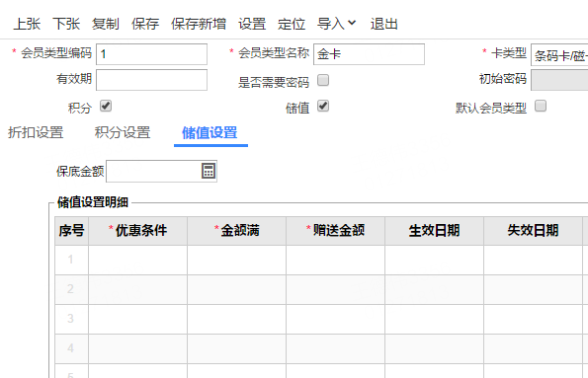Open the calculator icon beside 保底金额
The width and height of the screenshot is (588, 378).
tap(209, 171)
